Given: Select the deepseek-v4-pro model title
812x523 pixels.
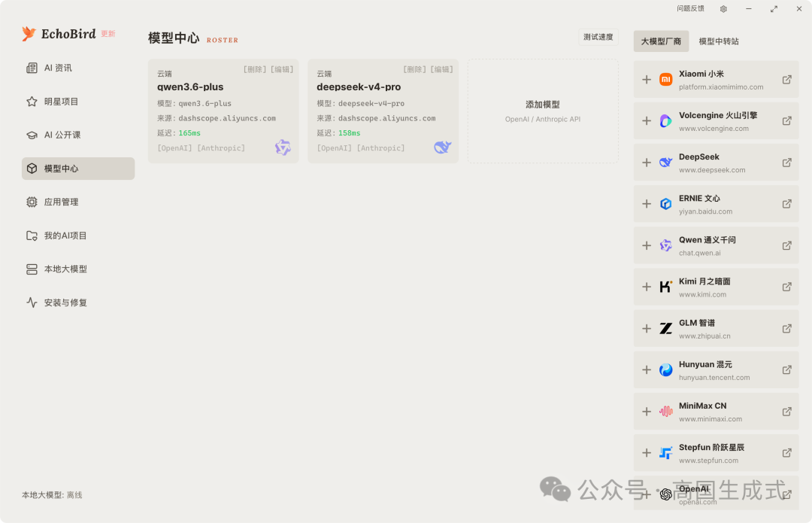Looking at the screenshot, I should point(359,87).
